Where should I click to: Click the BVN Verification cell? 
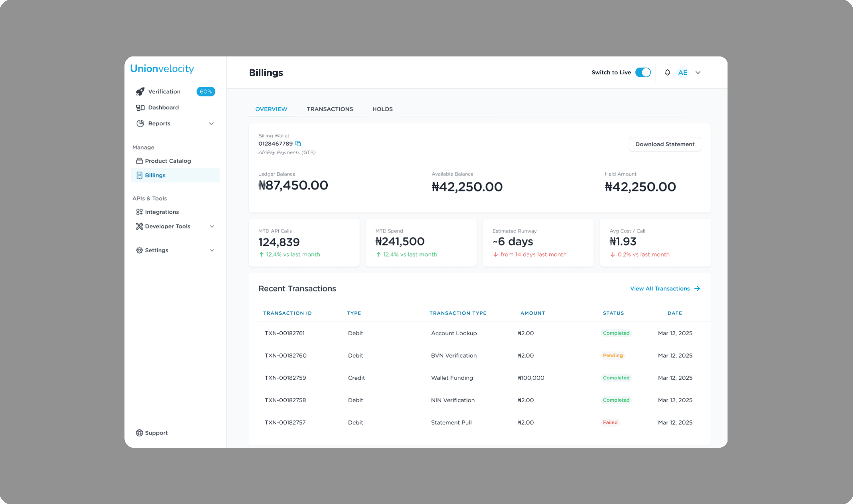[454, 356]
